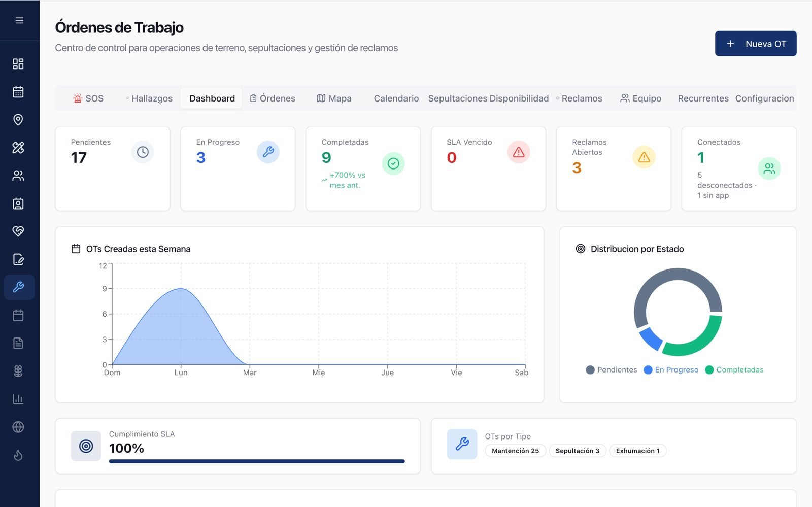Switch to the Hallazgos tab
The image size is (812, 507).
pos(149,98)
